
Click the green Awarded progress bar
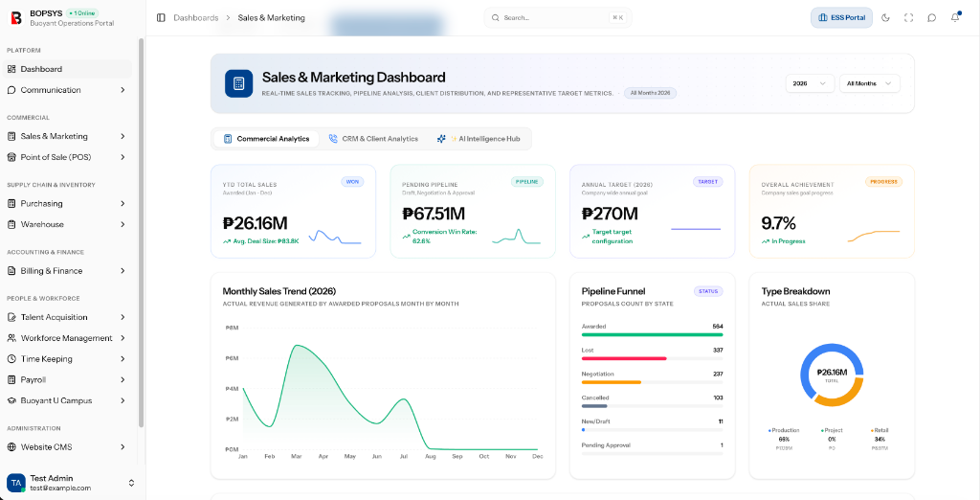(652, 335)
